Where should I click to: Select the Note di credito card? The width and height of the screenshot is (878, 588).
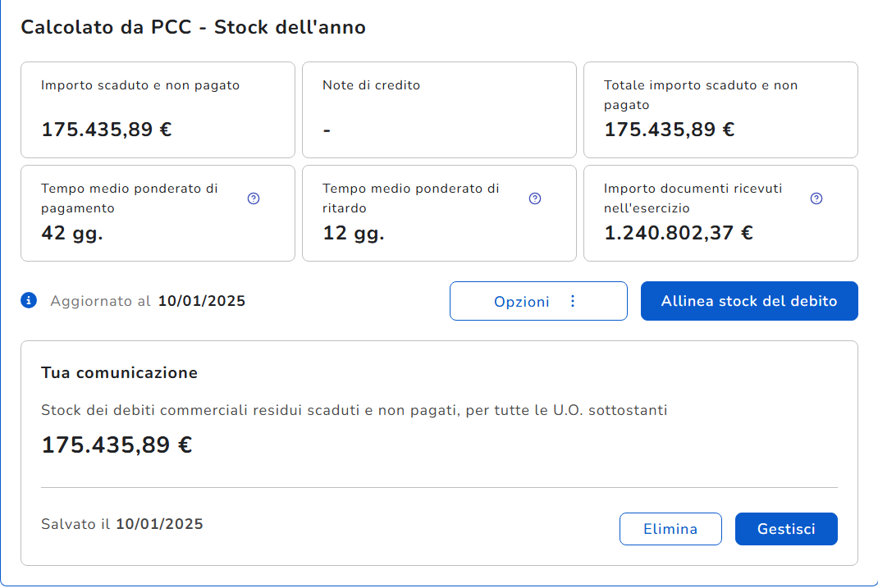[439, 110]
